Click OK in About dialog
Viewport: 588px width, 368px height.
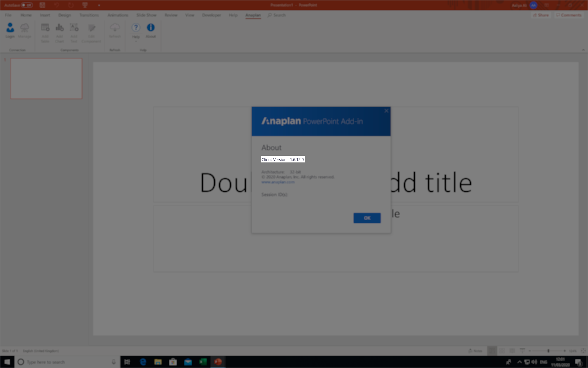[367, 218]
